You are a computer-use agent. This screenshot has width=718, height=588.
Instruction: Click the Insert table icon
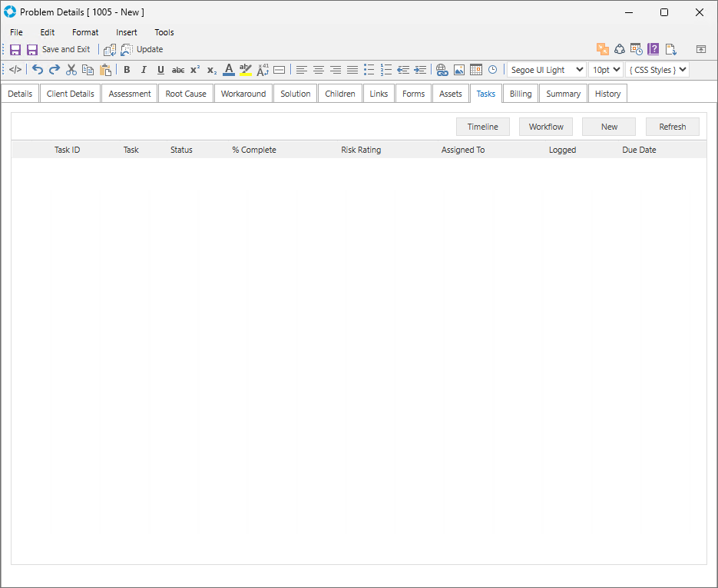476,70
